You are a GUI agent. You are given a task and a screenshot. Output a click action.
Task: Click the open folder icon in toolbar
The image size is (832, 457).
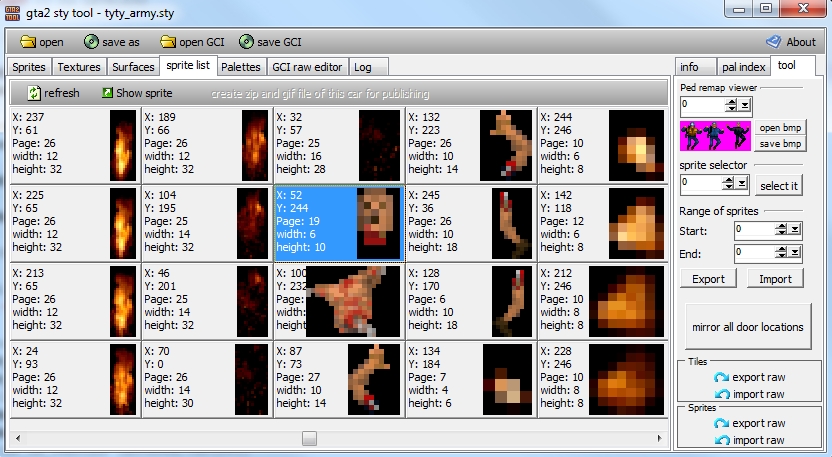pos(28,42)
